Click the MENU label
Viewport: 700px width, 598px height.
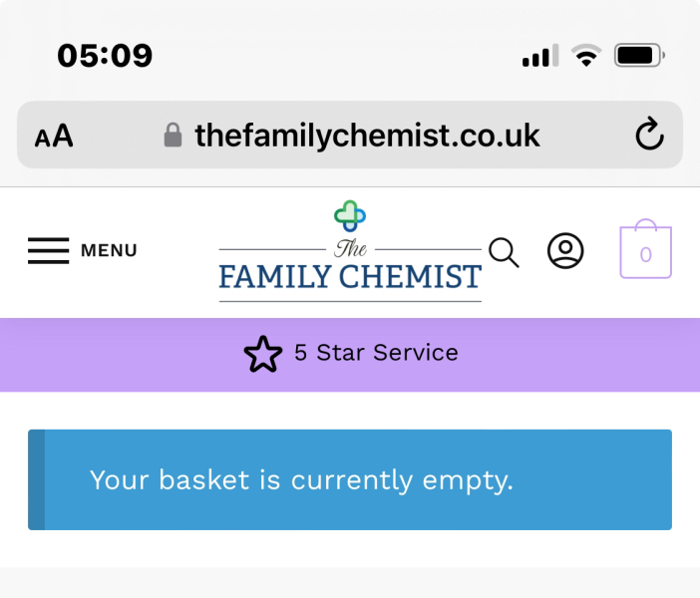coord(109,251)
